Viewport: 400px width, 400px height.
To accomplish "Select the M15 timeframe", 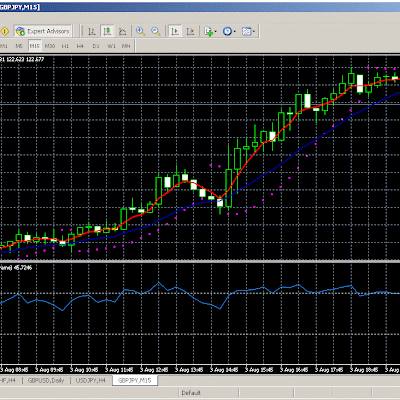I will click(35, 46).
